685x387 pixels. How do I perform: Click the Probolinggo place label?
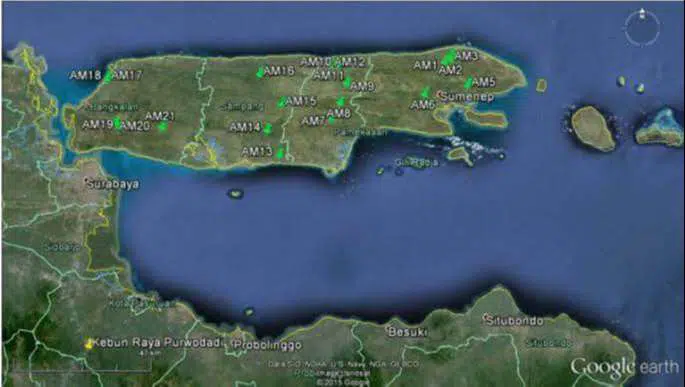tap(268, 345)
